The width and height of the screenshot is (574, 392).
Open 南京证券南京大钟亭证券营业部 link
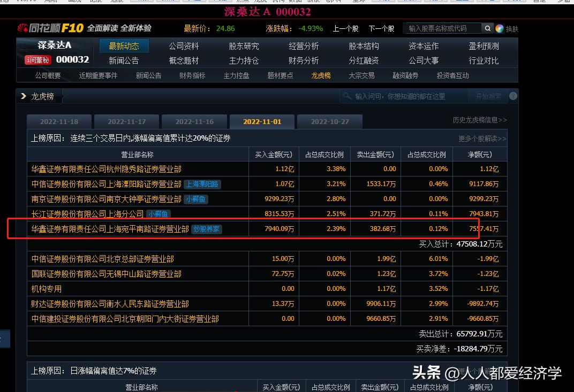(106, 199)
